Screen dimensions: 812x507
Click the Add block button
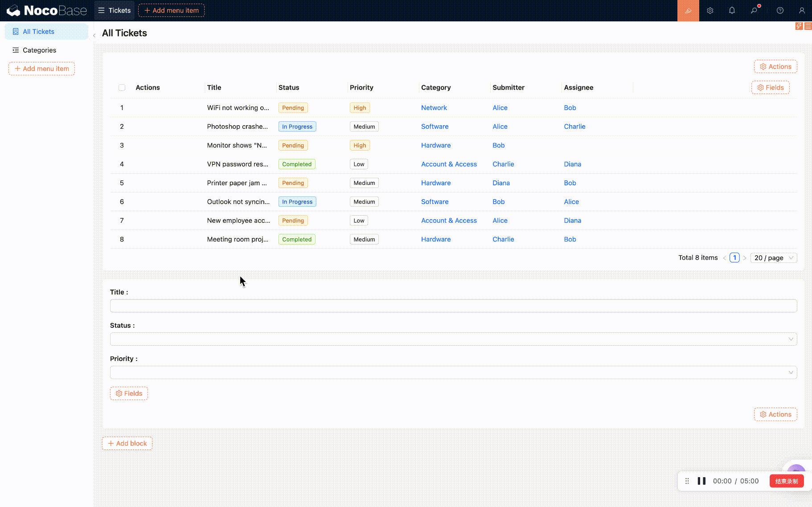tap(127, 443)
